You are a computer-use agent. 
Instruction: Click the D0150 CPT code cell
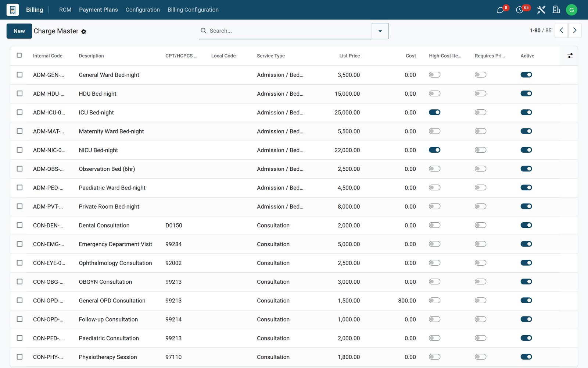click(x=174, y=225)
